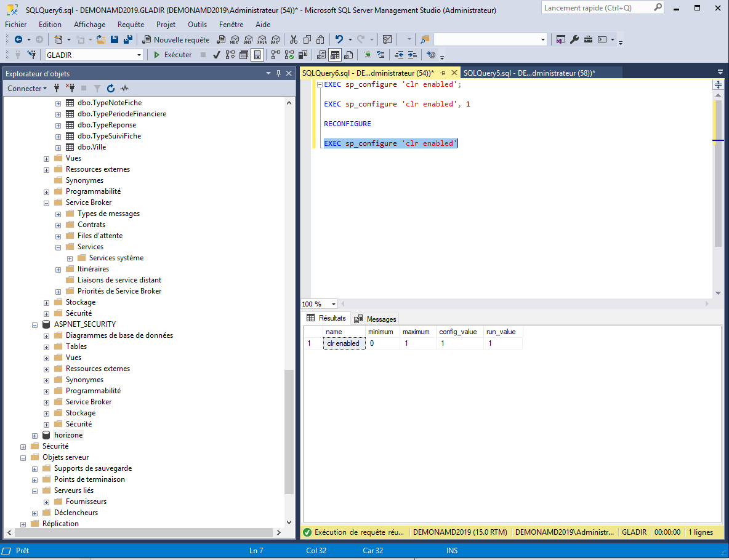The width and height of the screenshot is (729, 560).
Task: Click the Object Explorer vertical scrollbar thumb
Action: 289,431
